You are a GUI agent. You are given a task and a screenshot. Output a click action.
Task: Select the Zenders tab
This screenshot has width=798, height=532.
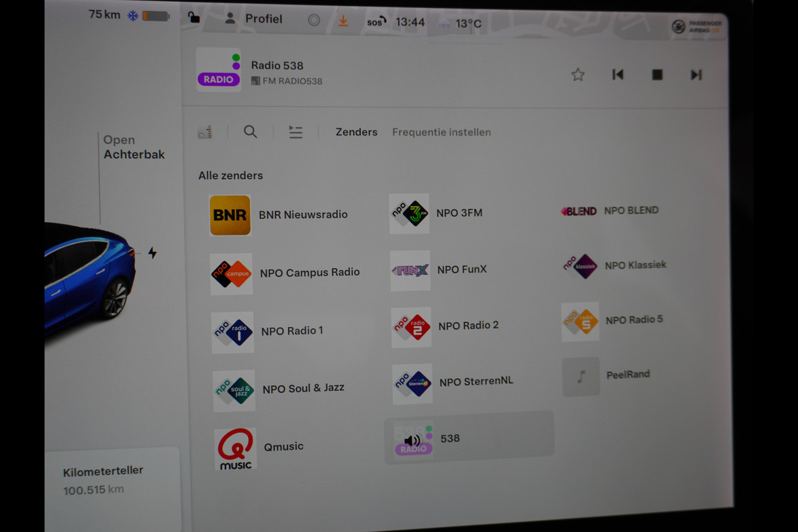pos(356,132)
